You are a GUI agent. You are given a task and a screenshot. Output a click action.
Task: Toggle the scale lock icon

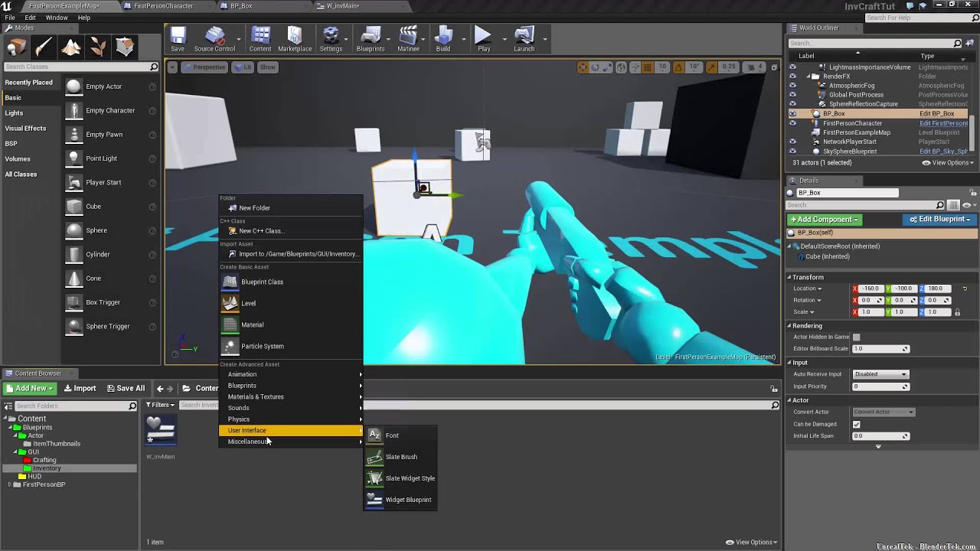957,312
